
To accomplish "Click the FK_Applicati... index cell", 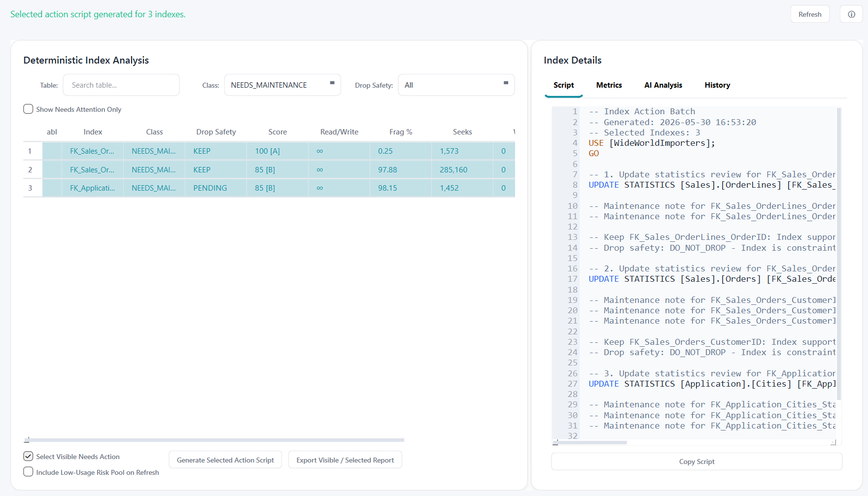I will (93, 188).
